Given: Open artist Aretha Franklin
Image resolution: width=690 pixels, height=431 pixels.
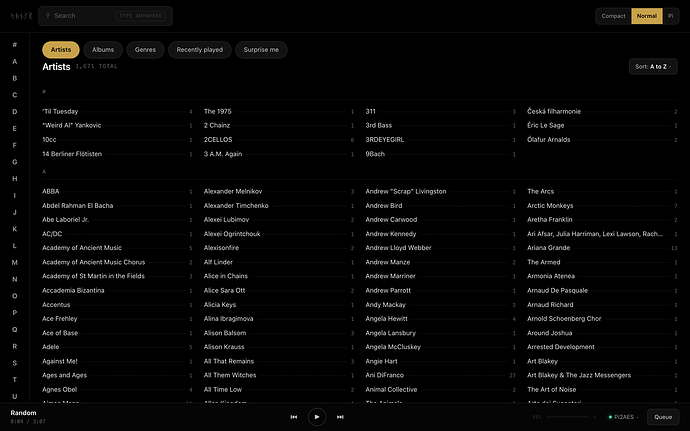Looking at the screenshot, I should tap(602, 220).
